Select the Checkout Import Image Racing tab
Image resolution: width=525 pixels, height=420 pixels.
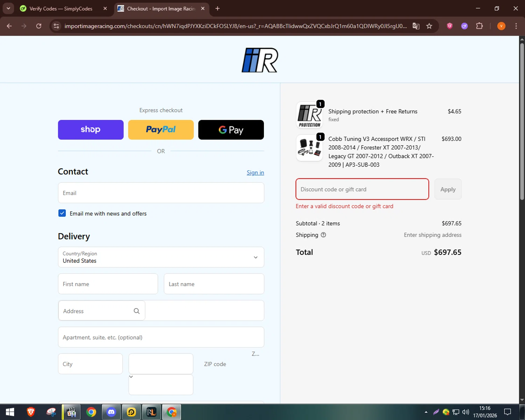coord(161,9)
